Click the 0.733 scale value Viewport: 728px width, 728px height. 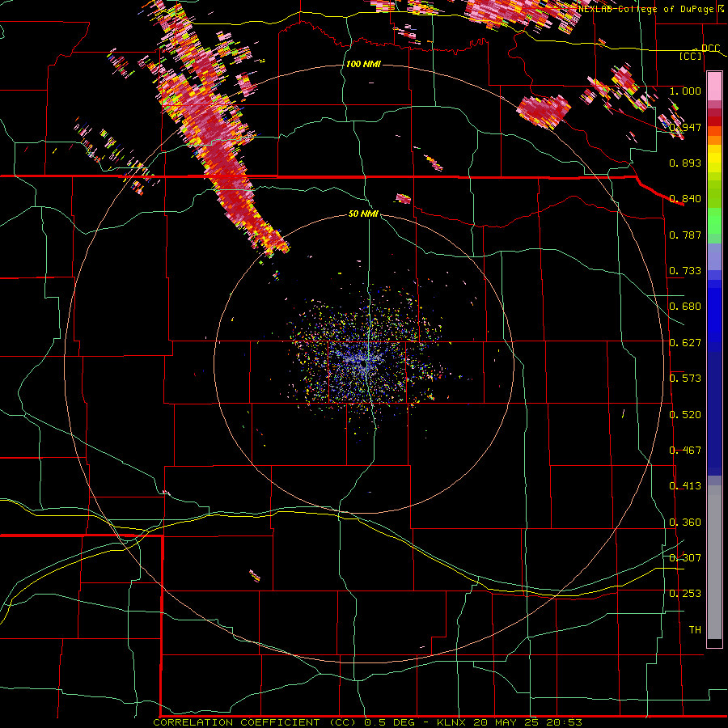click(685, 271)
